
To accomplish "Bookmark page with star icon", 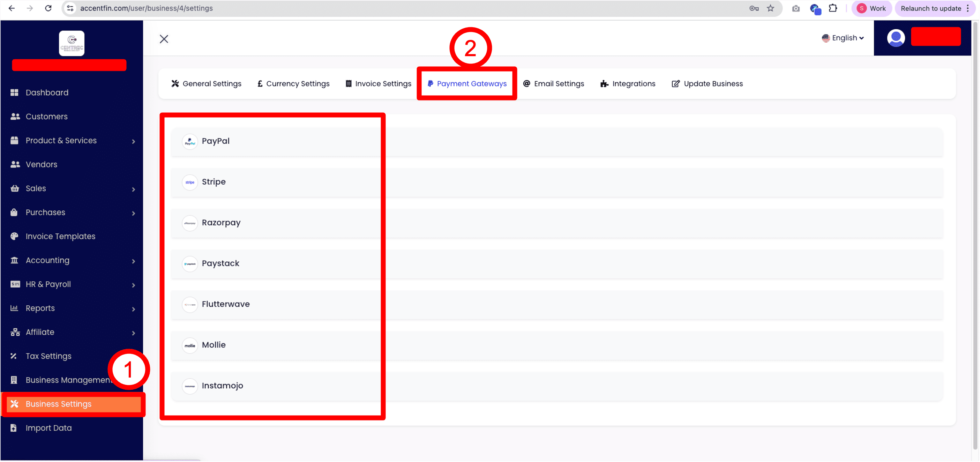I will [x=770, y=8].
